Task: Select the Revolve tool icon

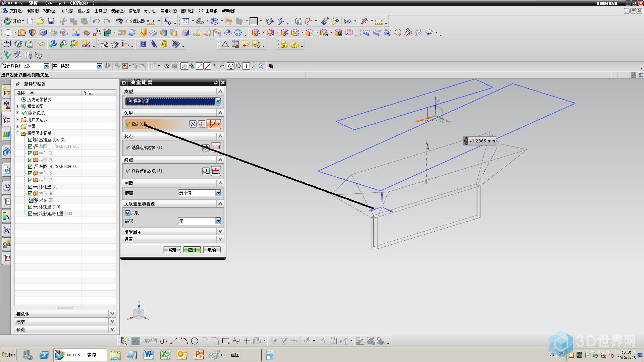Action: tap(32, 33)
